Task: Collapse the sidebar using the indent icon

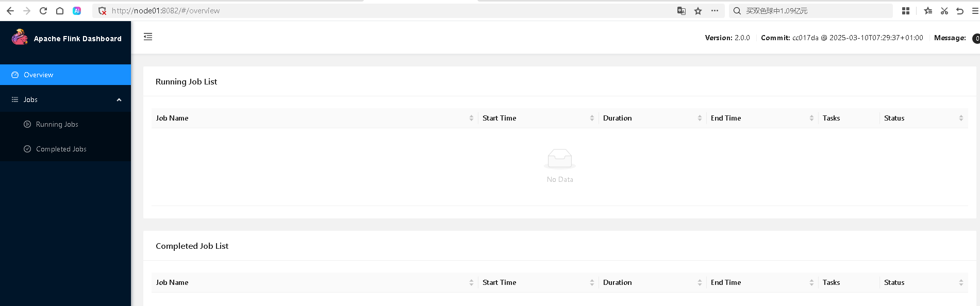Action: click(148, 37)
